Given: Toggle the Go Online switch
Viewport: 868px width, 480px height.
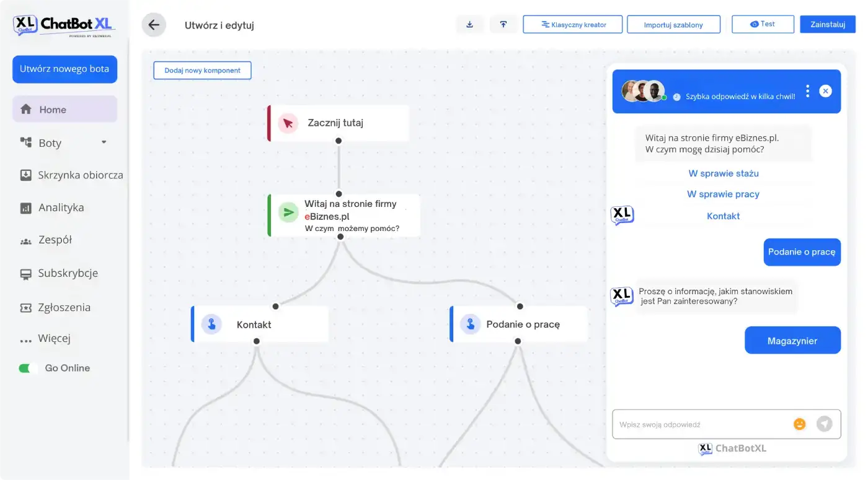Looking at the screenshot, I should coord(28,368).
